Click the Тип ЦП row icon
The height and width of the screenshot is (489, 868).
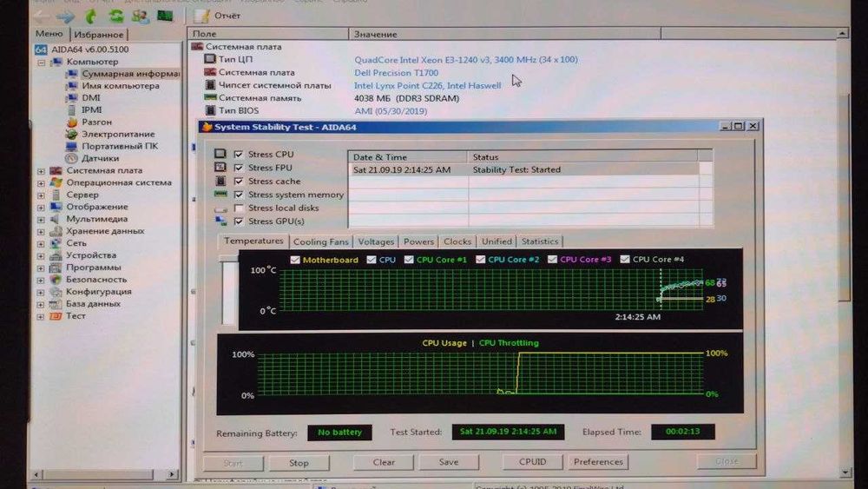(x=210, y=59)
